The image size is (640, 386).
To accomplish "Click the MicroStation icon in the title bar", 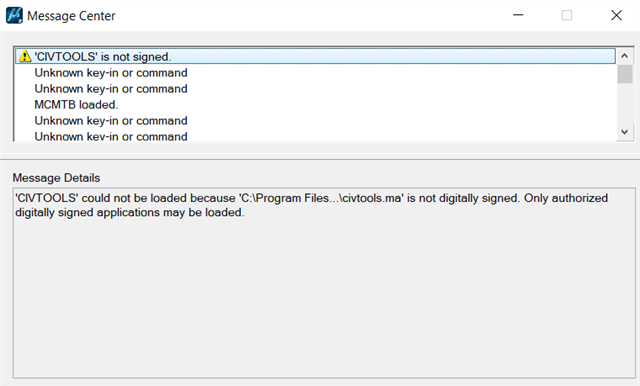I will tap(14, 16).
